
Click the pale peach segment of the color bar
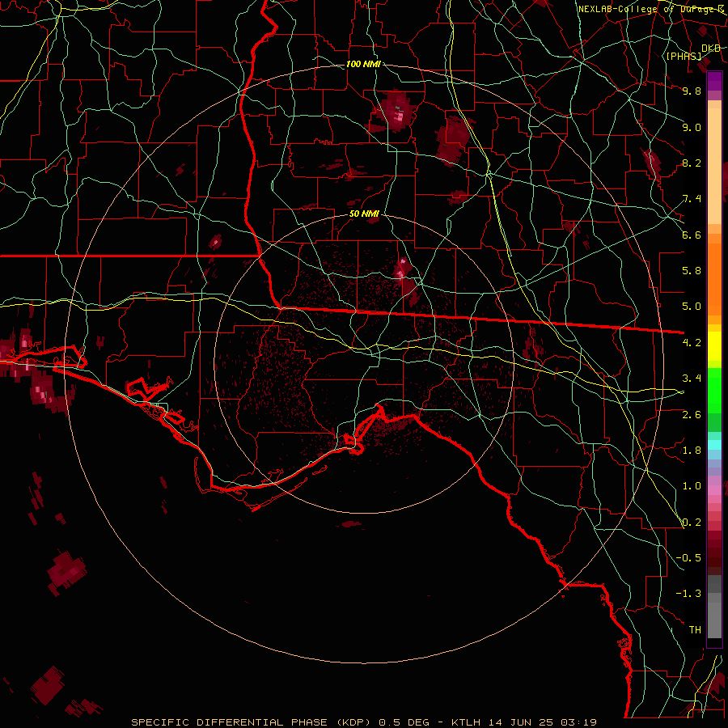(x=714, y=166)
